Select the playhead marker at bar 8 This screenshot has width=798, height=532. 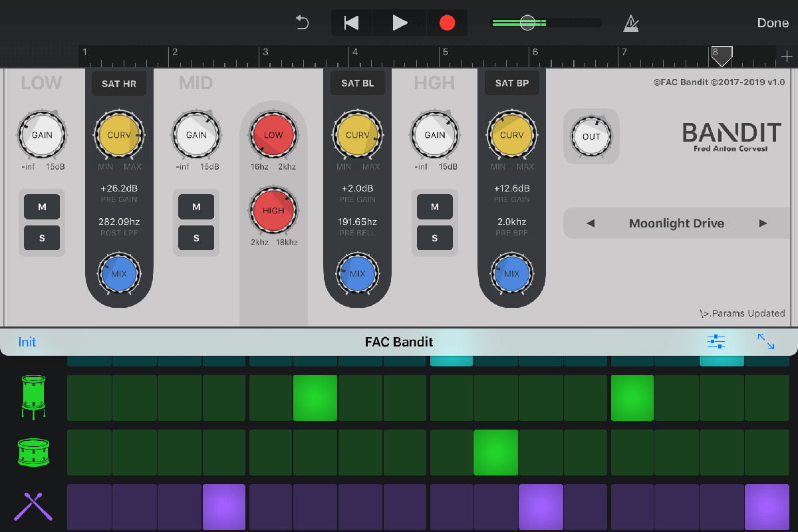[x=722, y=56]
